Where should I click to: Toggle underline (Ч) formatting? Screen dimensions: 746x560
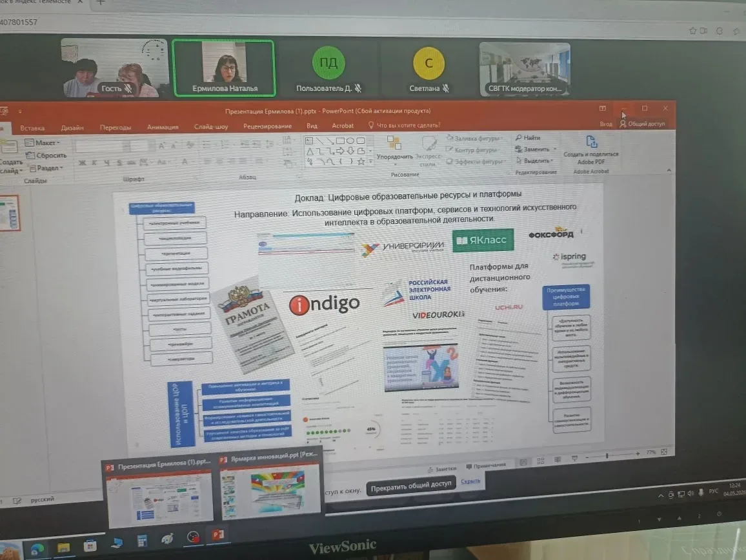point(106,163)
